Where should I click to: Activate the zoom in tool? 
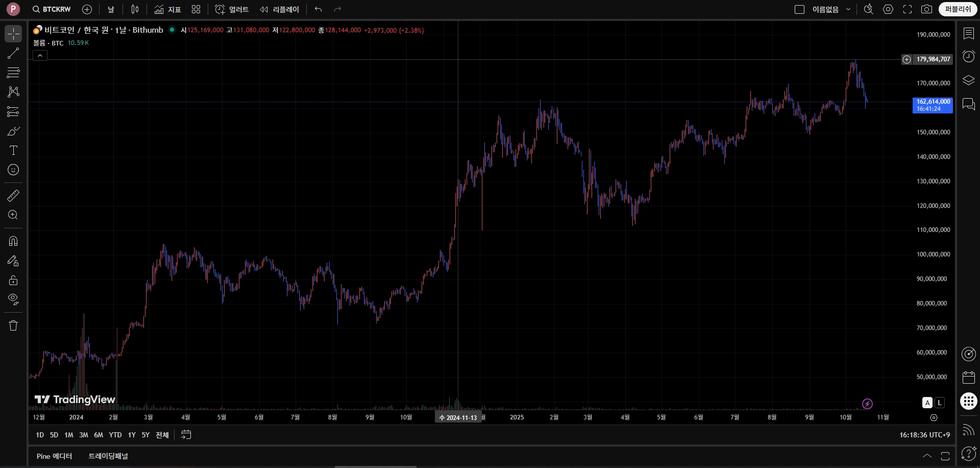point(13,215)
